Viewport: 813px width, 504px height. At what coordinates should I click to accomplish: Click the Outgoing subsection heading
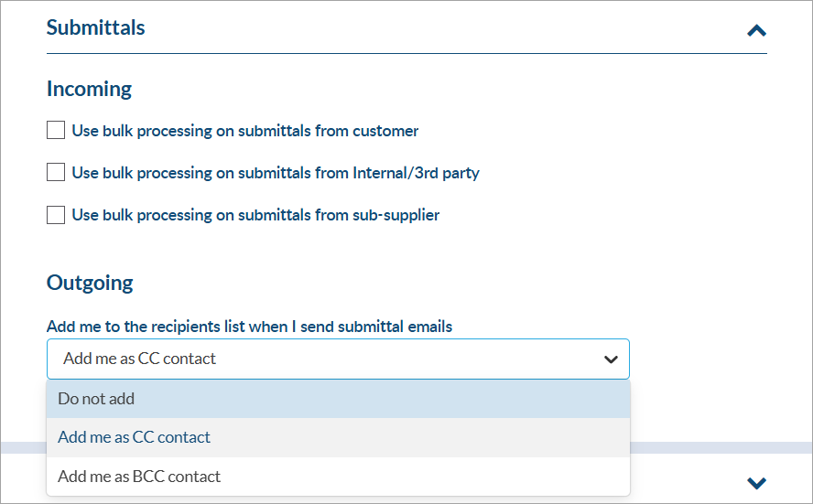(x=90, y=283)
